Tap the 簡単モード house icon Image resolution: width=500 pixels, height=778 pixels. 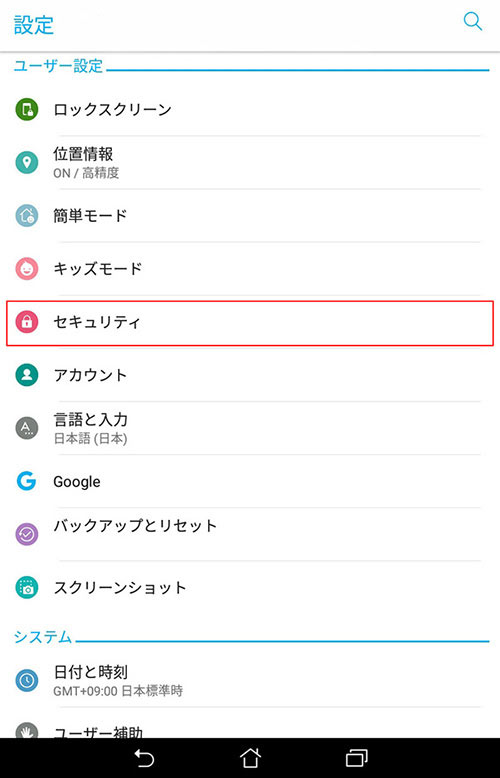(27, 215)
